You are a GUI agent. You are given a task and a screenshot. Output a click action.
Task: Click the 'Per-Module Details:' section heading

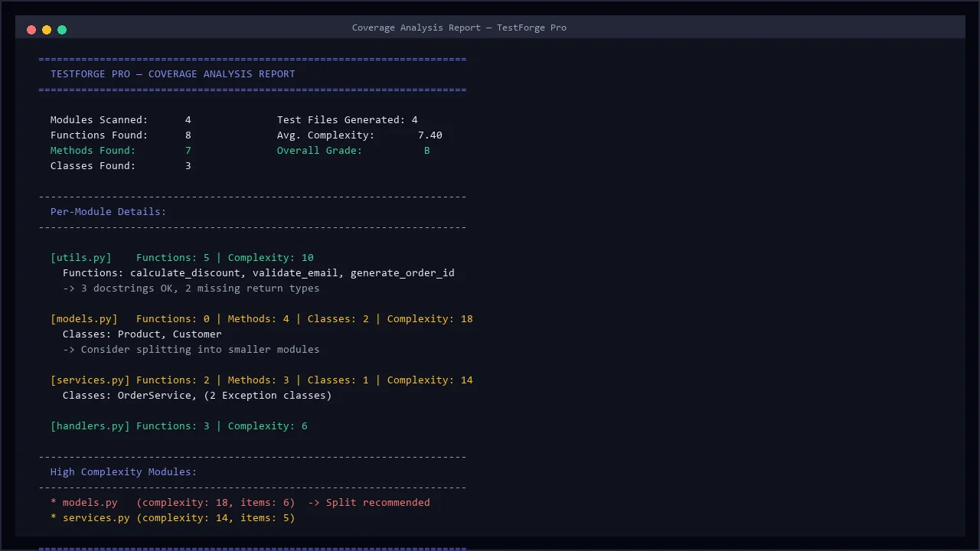pyautogui.click(x=109, y=212)
